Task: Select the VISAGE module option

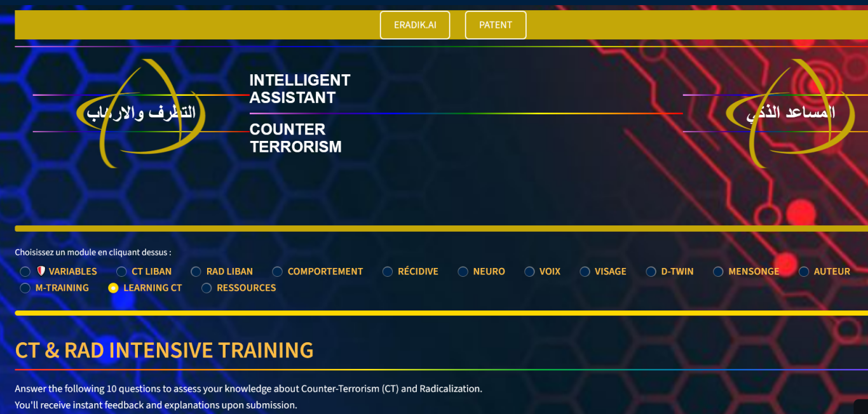Action: click(585, 272)
